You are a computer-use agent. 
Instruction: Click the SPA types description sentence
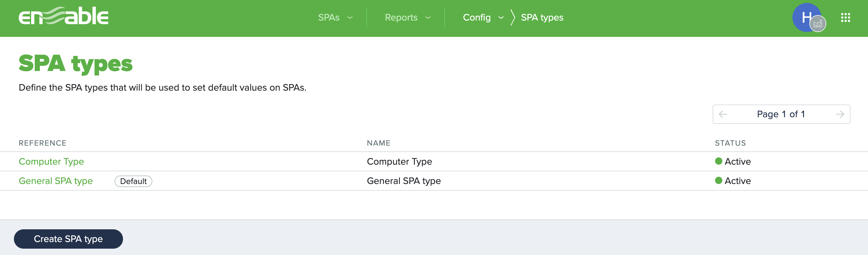click(x=162, y=88)
